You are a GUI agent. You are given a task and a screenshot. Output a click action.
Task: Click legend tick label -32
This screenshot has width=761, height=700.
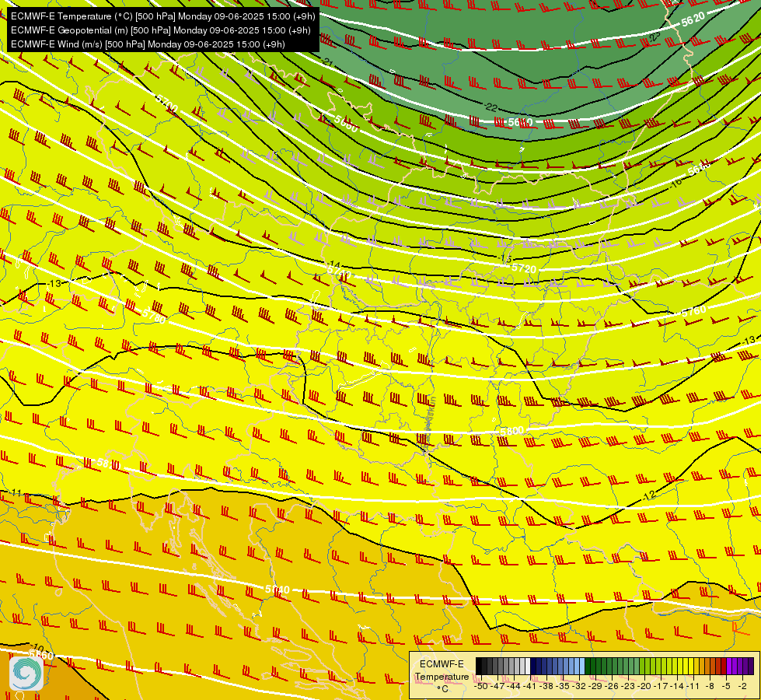(x=579, y=686)
